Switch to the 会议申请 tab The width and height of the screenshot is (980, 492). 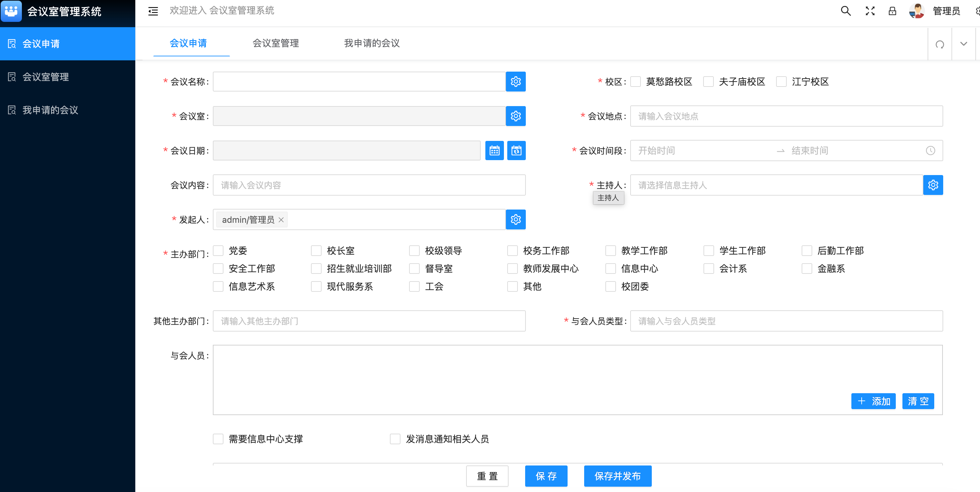coord(188,43)
